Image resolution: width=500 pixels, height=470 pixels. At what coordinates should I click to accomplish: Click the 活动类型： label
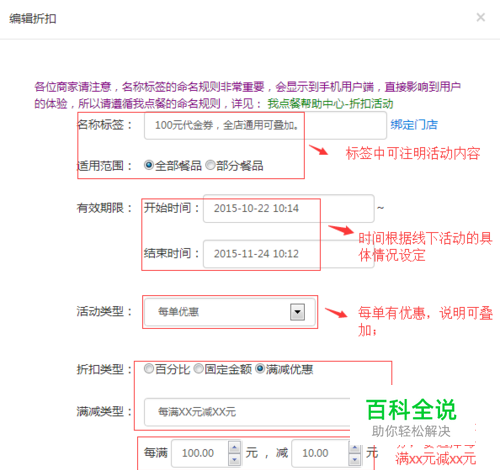click(105, 312)
